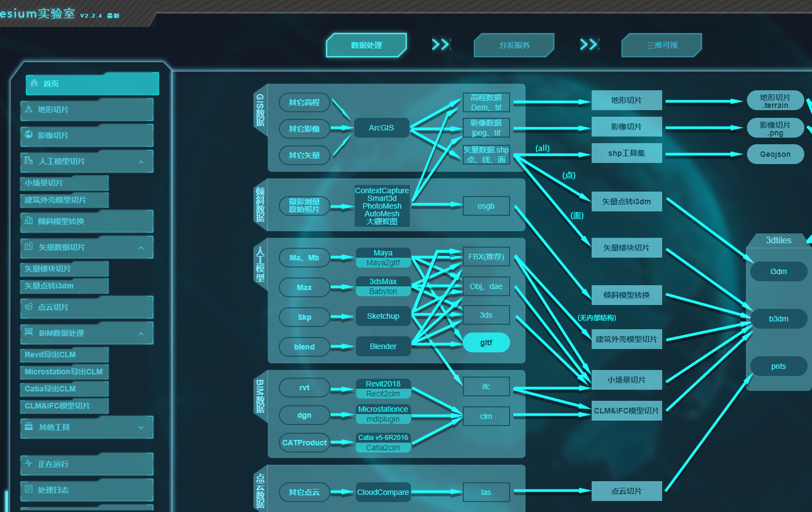Click the i3dm output pill
The width and height of the screenshot is (812, 512).
pyautogui.click(x=778, y=271)
